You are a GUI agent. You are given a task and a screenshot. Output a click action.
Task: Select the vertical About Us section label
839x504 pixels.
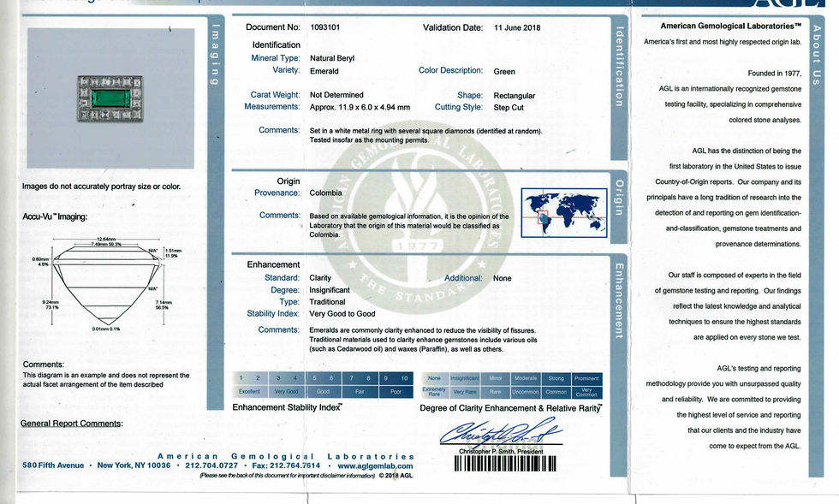(817, 55)
